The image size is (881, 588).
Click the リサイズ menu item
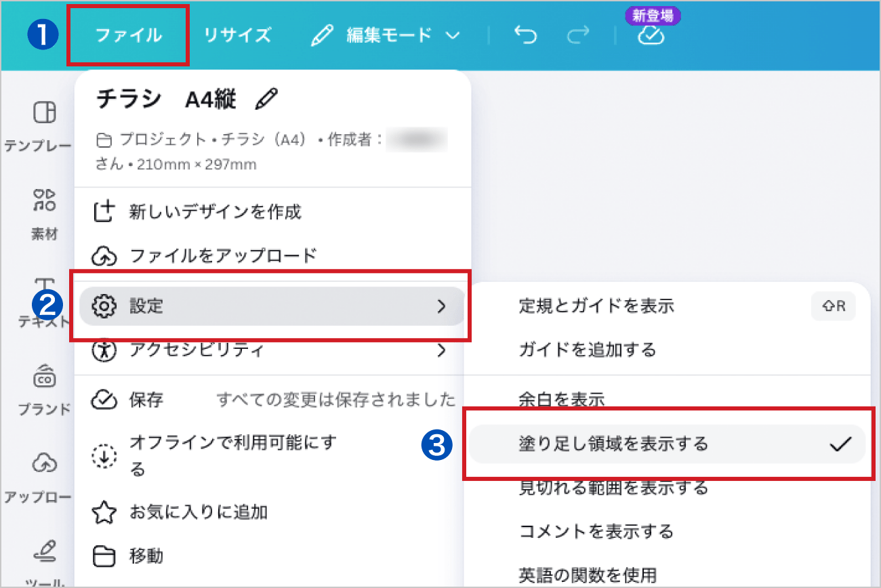pos(237,35)
